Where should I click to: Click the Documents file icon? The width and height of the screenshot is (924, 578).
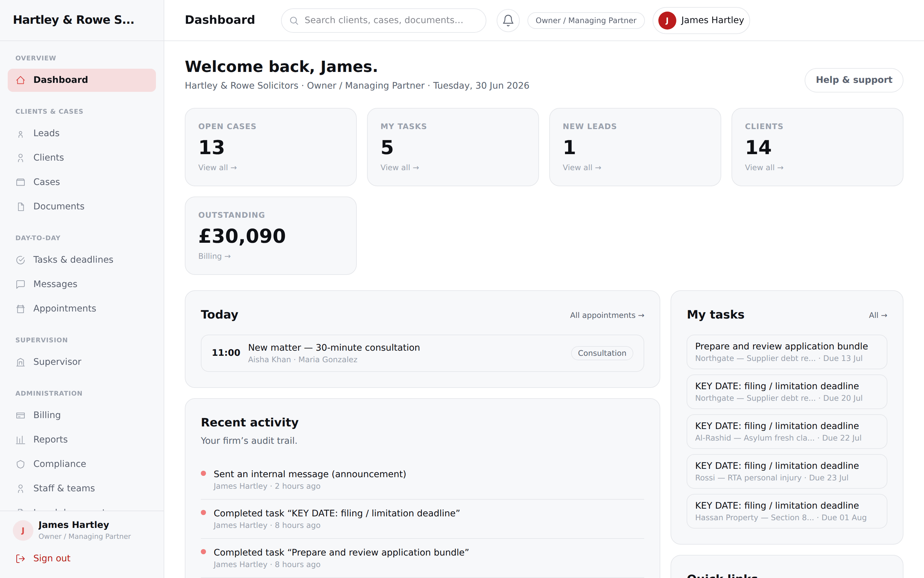[x=21, y=207]
